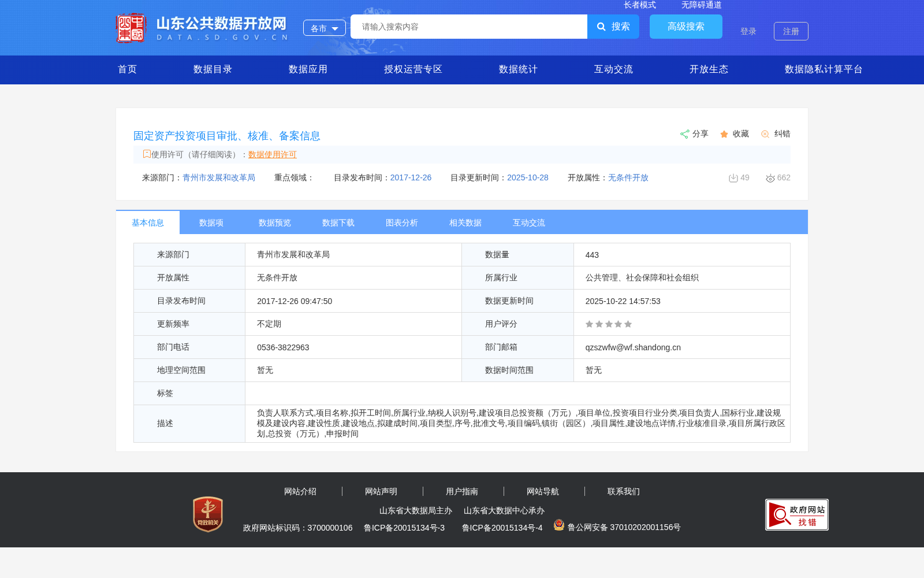Open footer link 网站导航

click(x=543, y=491)
